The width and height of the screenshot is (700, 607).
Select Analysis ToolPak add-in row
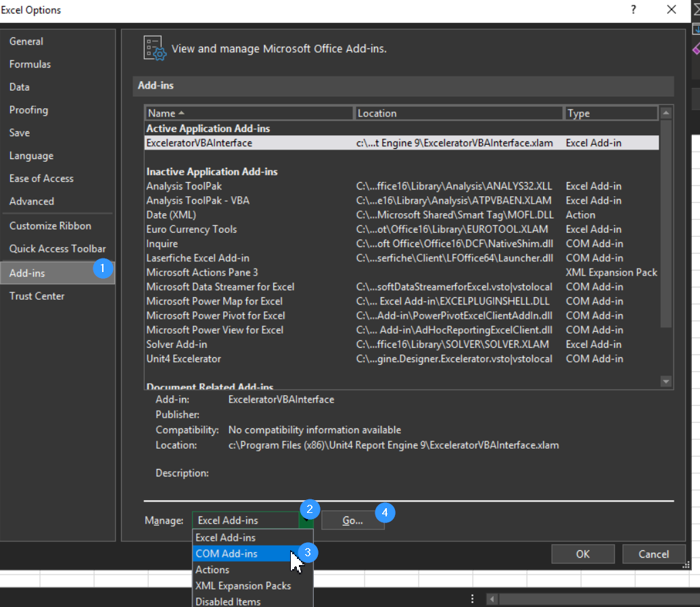[x=402, y=186]
